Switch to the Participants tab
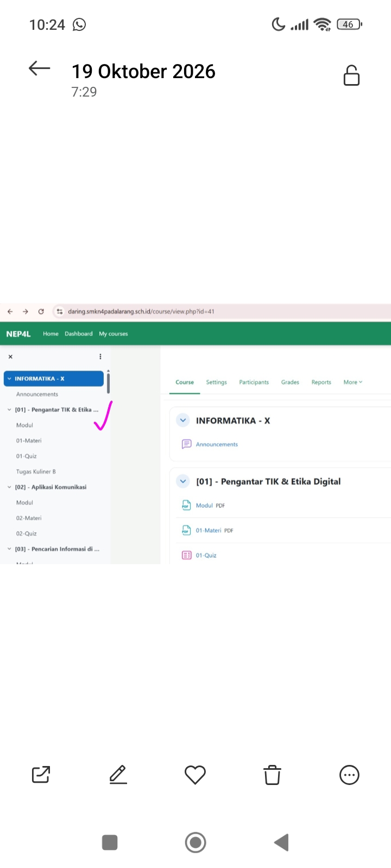This screenshot has height=868, width=391. [x=254, y=382]
